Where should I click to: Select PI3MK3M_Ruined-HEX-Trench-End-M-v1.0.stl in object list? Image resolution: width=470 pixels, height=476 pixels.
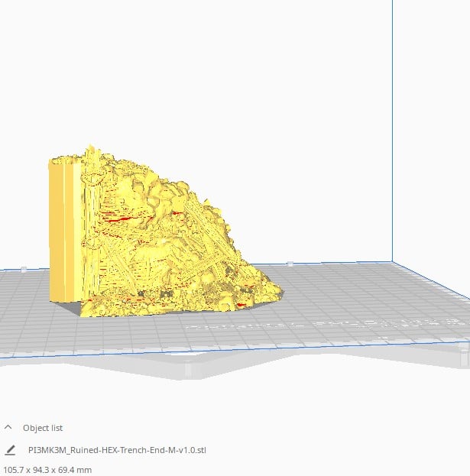117,450
